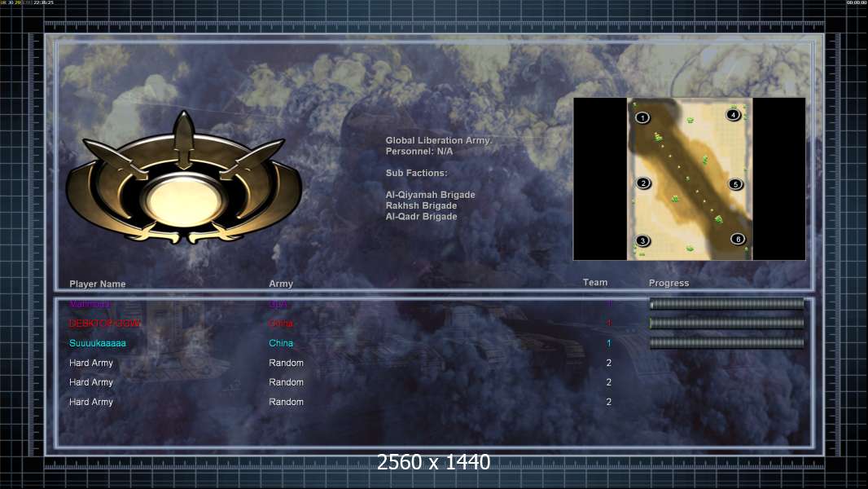Click the Global Liberation Army heading
The height and width of the screenshot is (489, 868).
[438, 141]
